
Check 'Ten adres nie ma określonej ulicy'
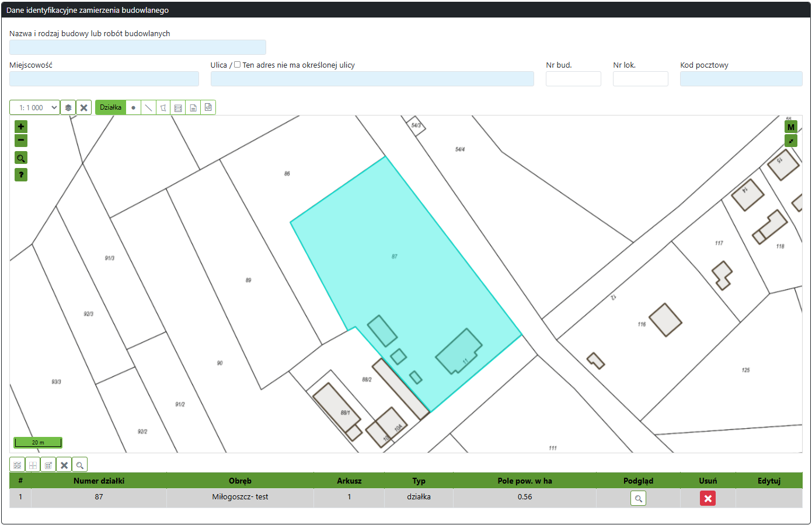click(x=238, y=65)
